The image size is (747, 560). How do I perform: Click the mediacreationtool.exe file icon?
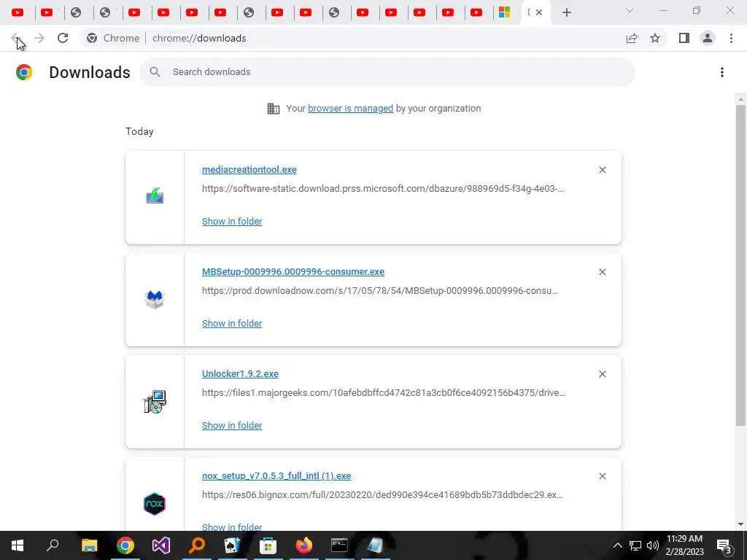pos(155,195)
